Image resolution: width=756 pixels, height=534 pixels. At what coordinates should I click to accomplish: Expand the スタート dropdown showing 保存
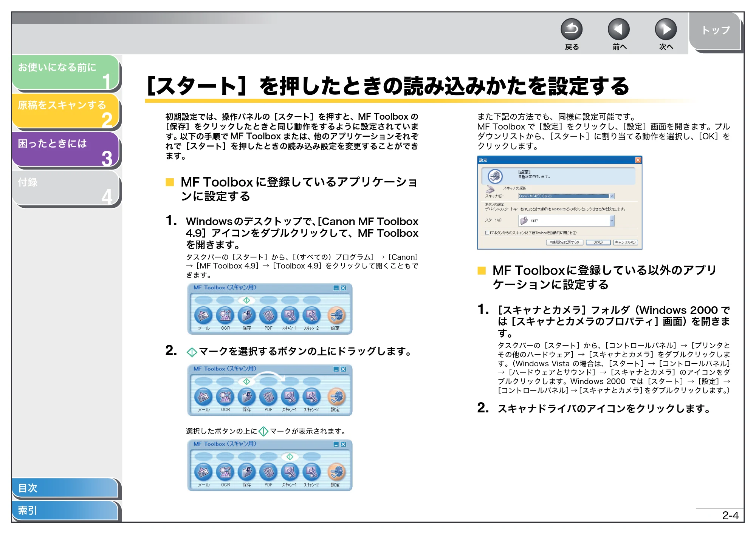566,221
